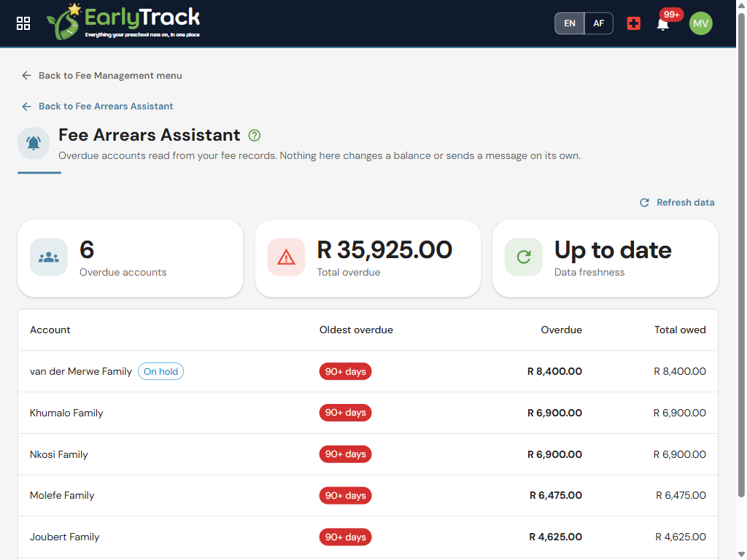This screenshot has width=747, height=560.
Task: Click Joubert overdue amount R 4,625.00
Action: [x=555, y=537]
